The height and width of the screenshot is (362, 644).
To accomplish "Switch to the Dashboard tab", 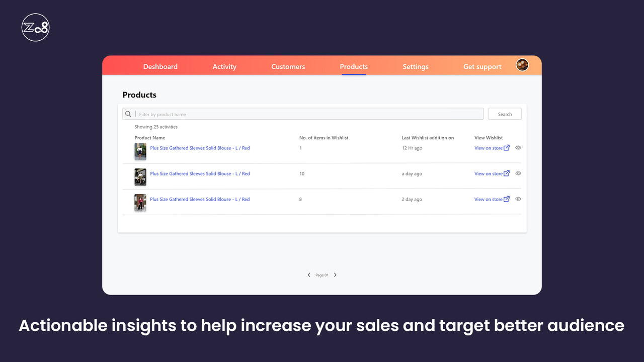I will click(x=160, y=66).
